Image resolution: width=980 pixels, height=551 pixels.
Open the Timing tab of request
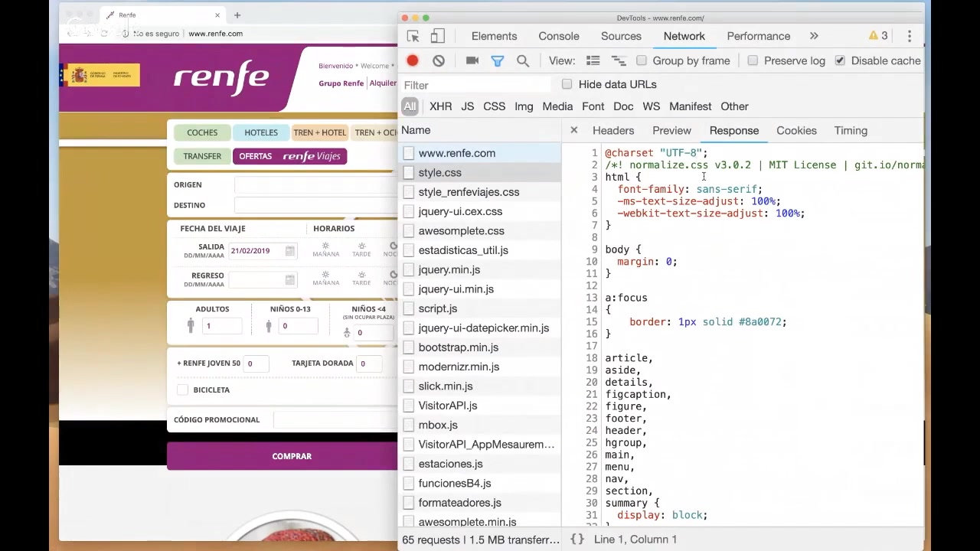coord(851,130)
